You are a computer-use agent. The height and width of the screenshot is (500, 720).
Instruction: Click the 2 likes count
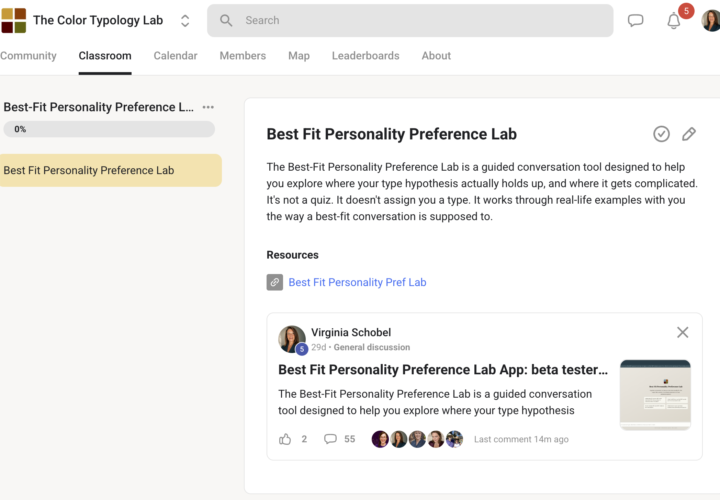point(304,439)
